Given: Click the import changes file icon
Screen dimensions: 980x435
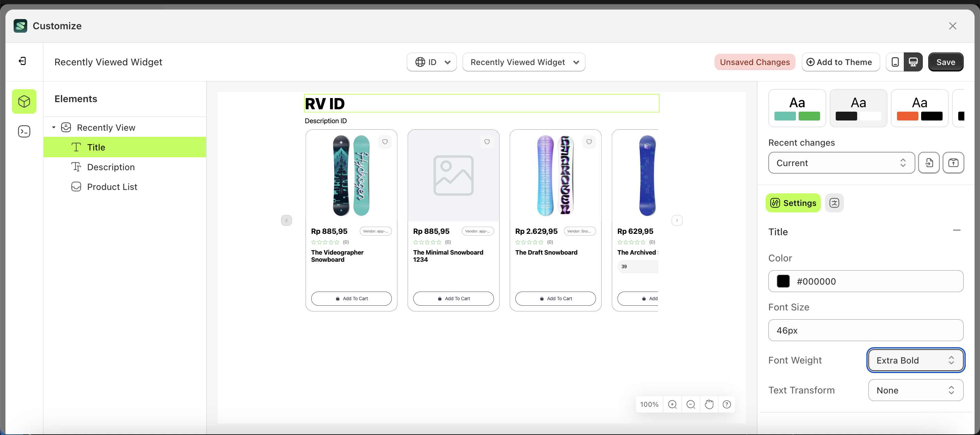Looking at the screenshot, I should (929, 162).
